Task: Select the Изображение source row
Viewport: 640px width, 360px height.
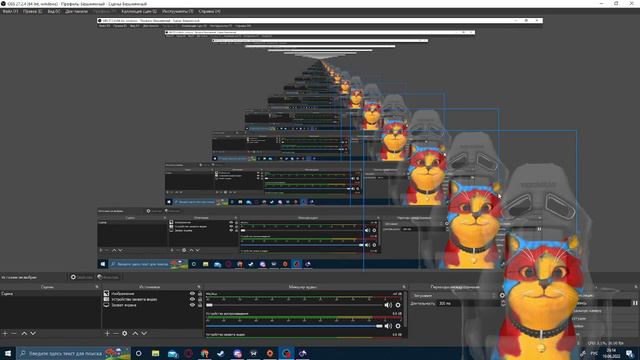Action: [x=152, y=293]
